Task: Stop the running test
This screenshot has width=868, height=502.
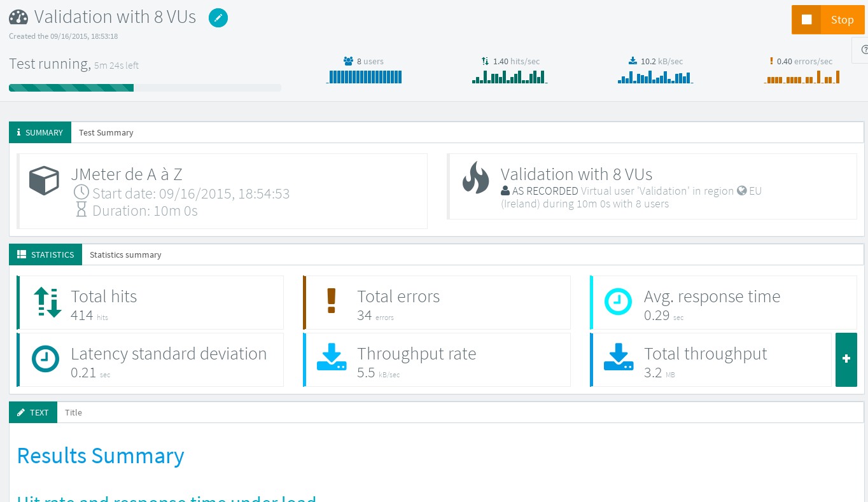Action: [827, 20]
